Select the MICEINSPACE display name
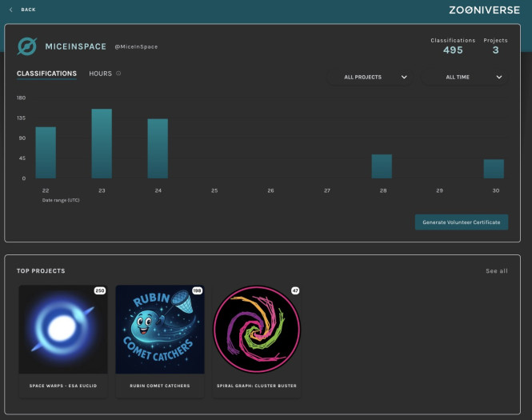This screenshot has height=420, width=532. [76, 46]
